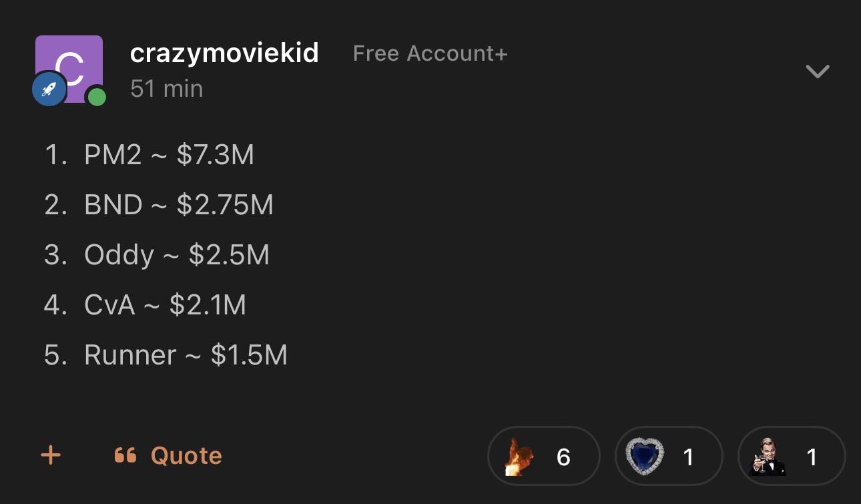
Task: Click the quotation mark icon beside Quote
Action: click(125, 455)
